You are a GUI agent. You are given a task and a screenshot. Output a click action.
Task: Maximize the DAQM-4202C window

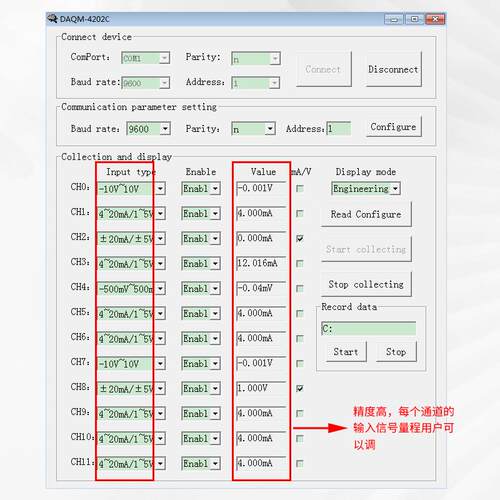414,19
